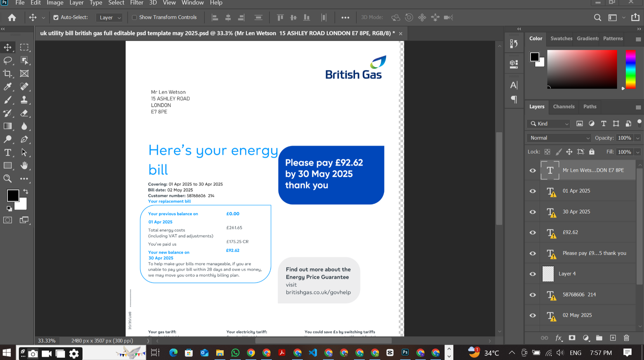644x360 pixels.
Task: Select the Layer 4 thumbnail
Action: click(x=548, y=274)
